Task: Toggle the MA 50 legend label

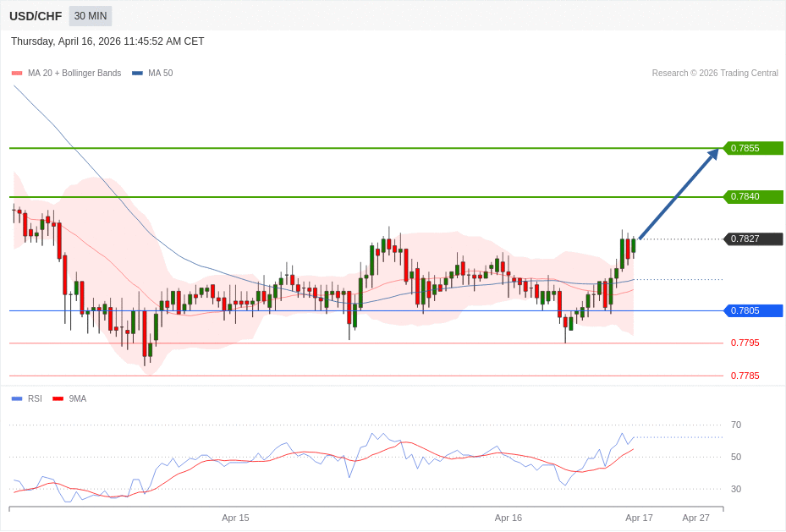Action: (x=160, y=74)
